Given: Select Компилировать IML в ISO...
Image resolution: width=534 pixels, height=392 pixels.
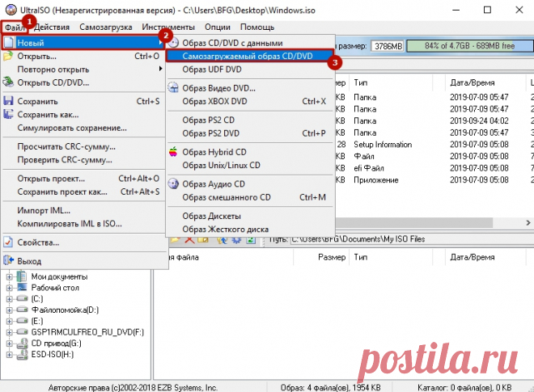Looking at the screenshot, I should pos(83,224).
